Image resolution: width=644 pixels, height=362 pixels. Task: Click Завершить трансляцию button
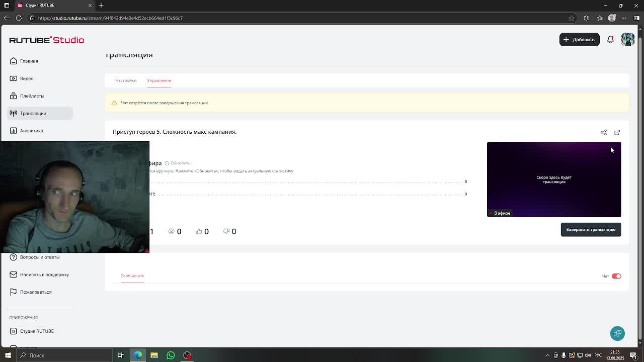591,230
